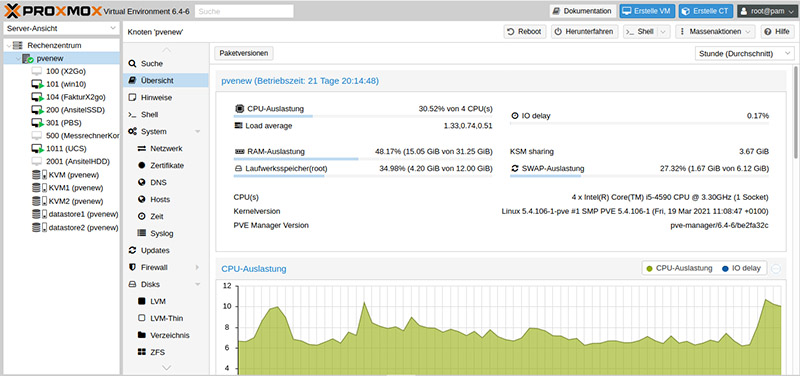Click the Verzeichnis folder icon
Screen dimensions: 800x376
[142, 335]
